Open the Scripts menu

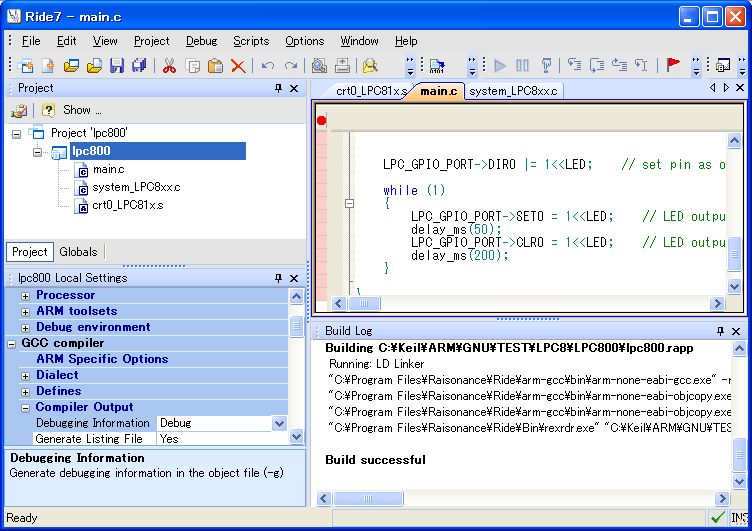coord(251,41)
